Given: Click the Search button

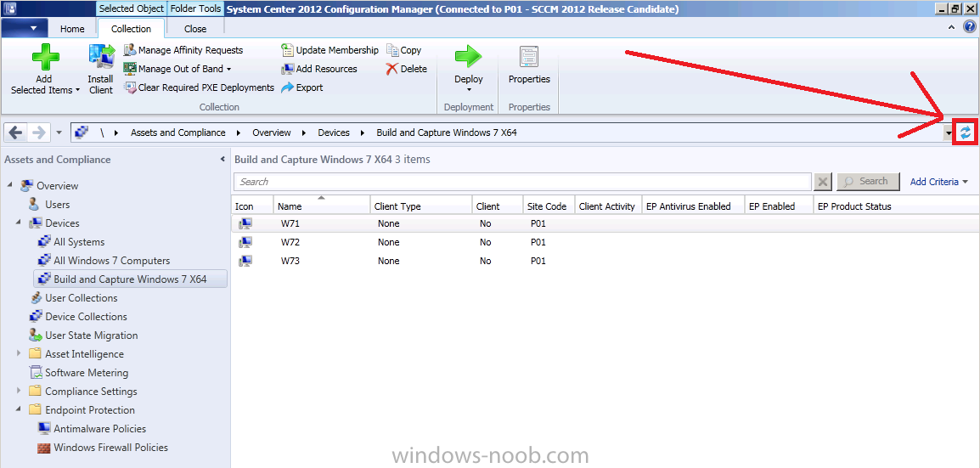Looking at the screenshot, I should (868, 181).
